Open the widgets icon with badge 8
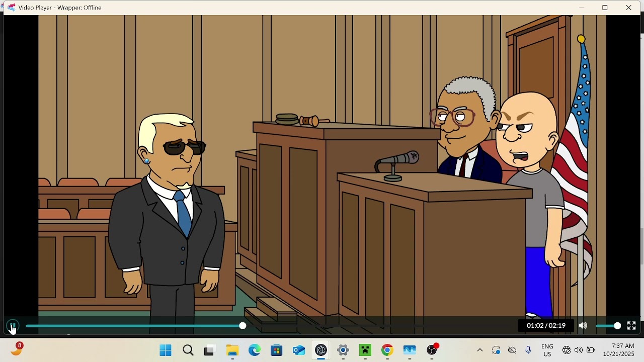Image resolution: width=644 pixels, height=362 pixels. 17,349
